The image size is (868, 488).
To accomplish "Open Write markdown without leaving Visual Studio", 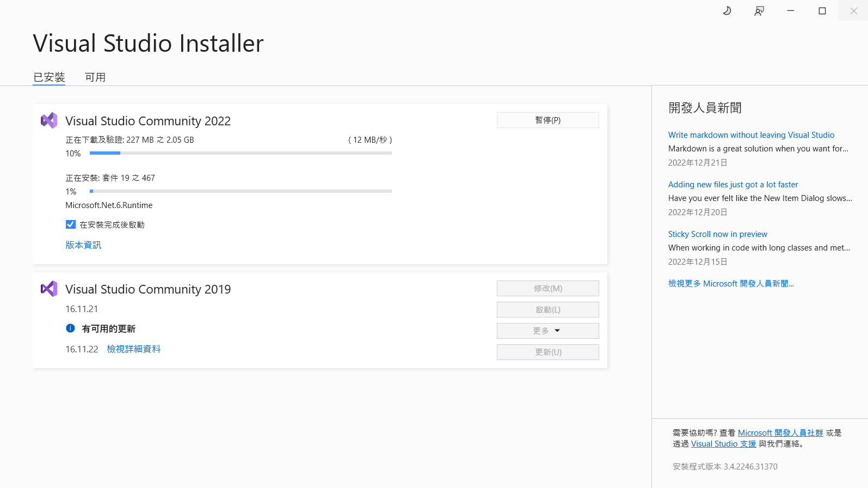I will click(751, 135).
